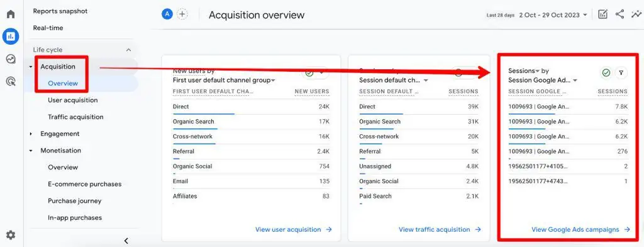
Task: Open Admin settings gear icon
Action: click(x=11, y=235)
